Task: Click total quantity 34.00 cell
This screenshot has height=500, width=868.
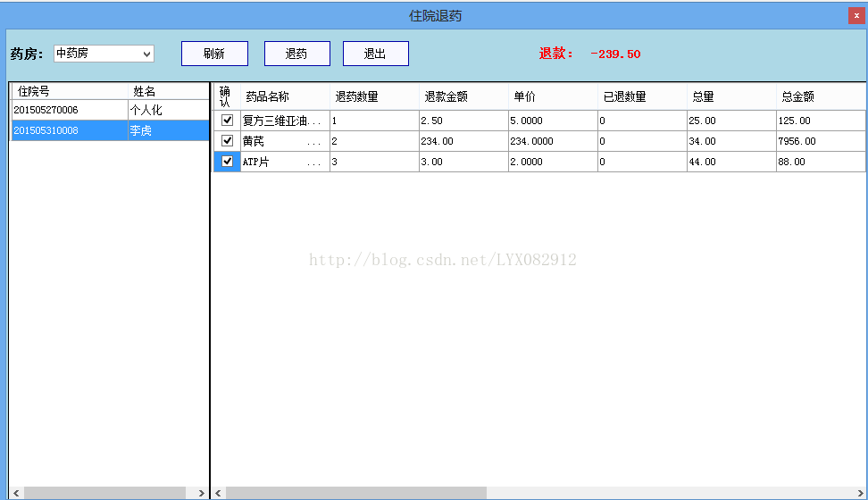Action: pos(731,141)
